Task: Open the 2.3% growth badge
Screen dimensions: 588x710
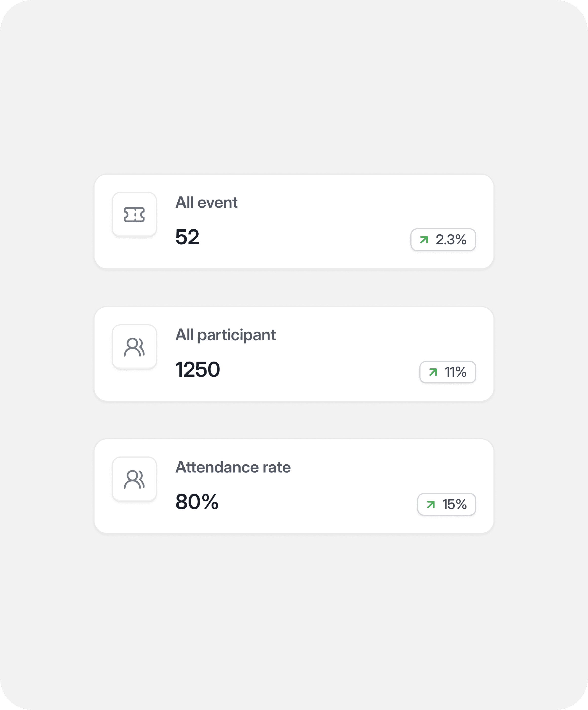Action: [443, 240]
